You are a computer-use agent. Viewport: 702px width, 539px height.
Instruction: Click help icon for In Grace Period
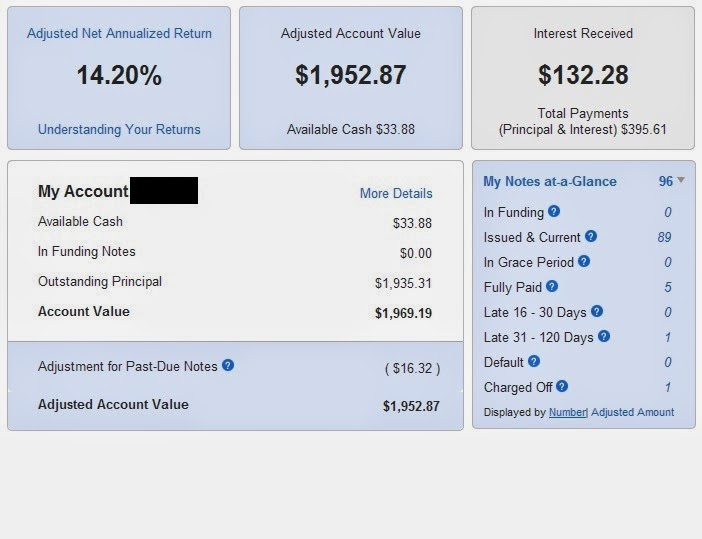click(584, 261)
